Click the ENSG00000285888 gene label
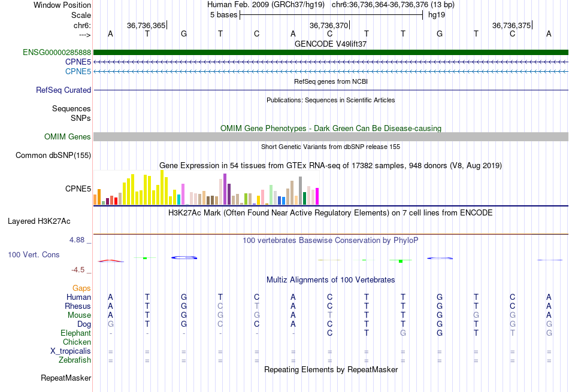 (57, 53)
